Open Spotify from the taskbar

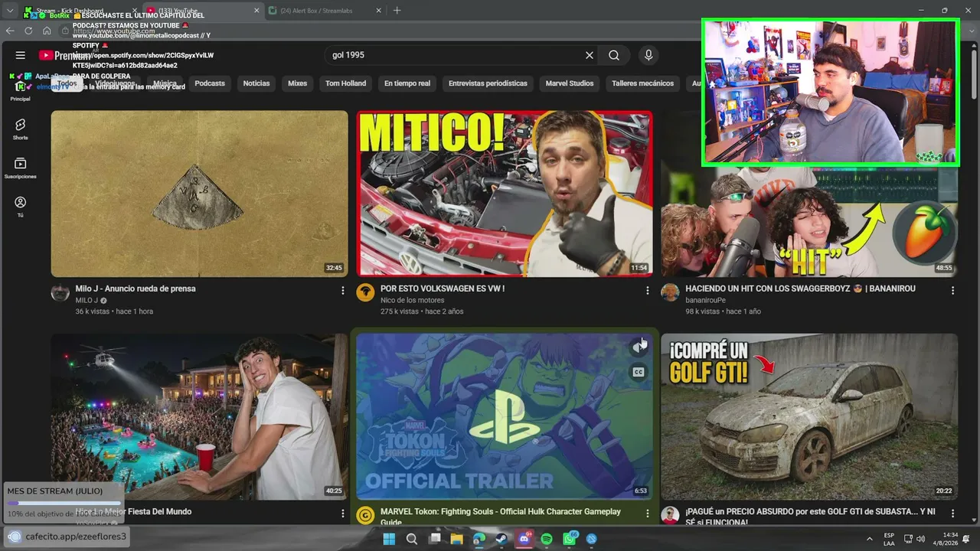(x=547, y=539)
